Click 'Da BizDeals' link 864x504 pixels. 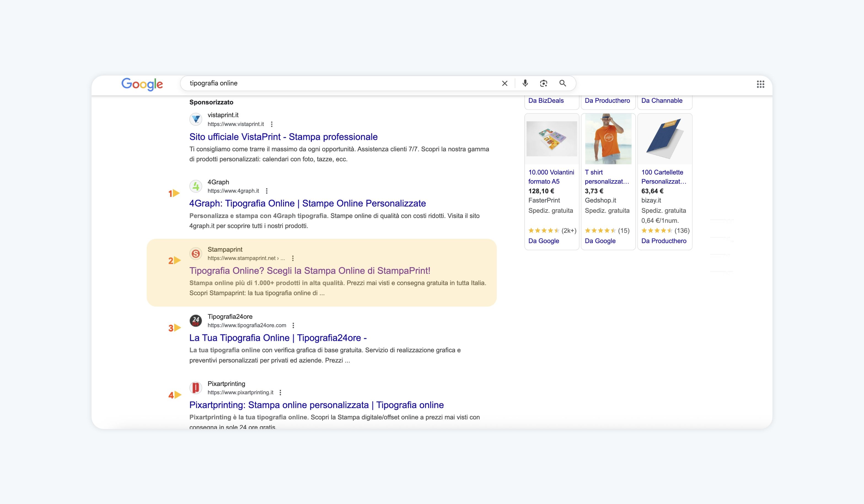(x=546, y=100)
